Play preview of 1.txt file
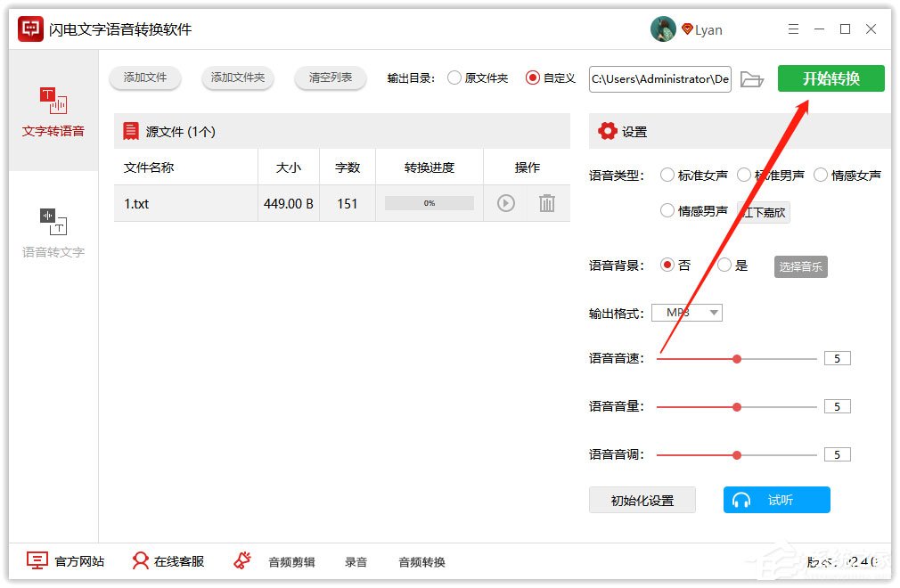 click(505, 203)
